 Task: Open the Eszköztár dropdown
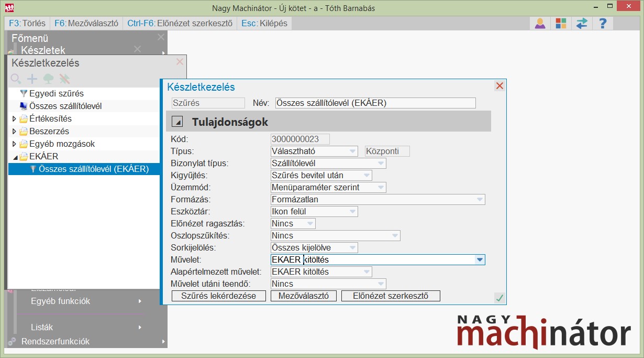pos(352,212)
